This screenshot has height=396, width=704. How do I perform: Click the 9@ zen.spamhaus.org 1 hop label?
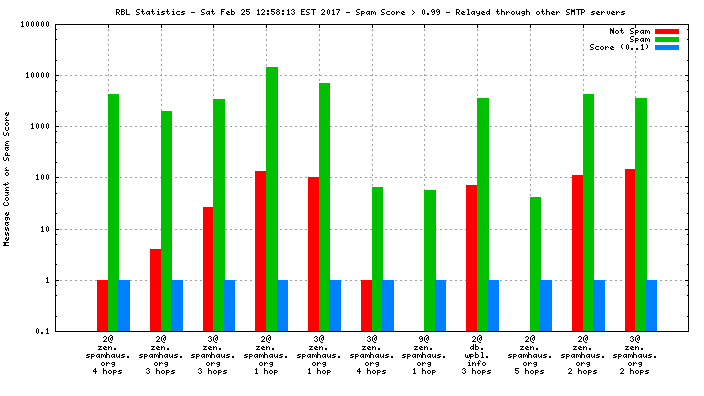(x=424, y=355)
